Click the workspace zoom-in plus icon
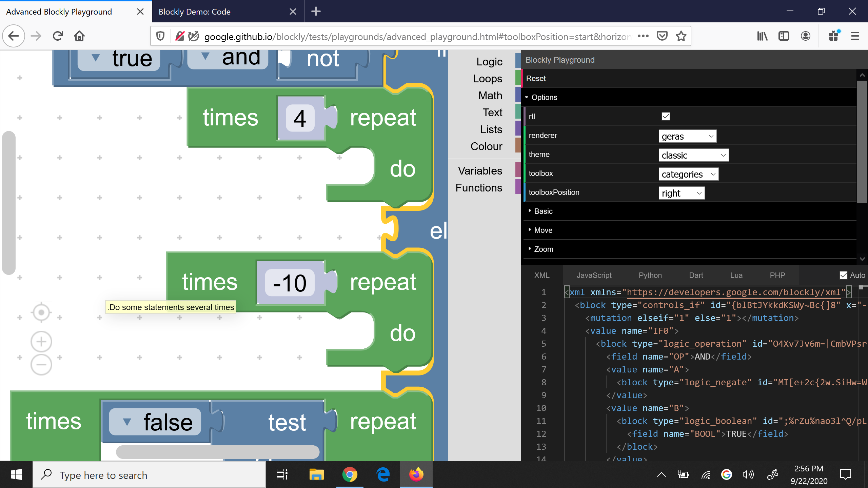The height and width of the screenshot is (488, 868). 41,341
